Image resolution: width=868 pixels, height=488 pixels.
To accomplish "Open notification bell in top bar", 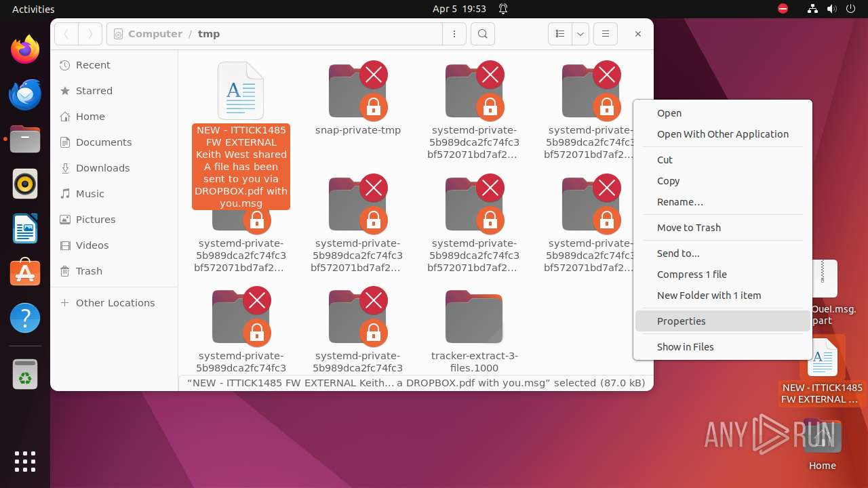I will point(503,9).
